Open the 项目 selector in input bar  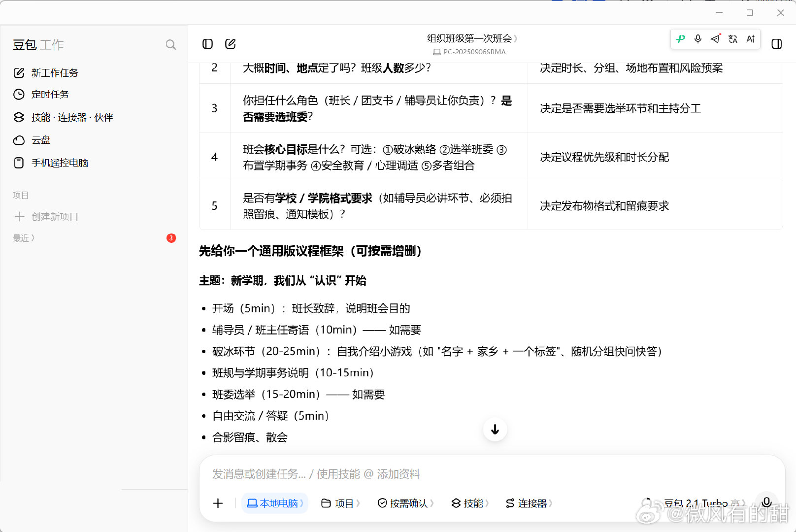pos(340,503)
